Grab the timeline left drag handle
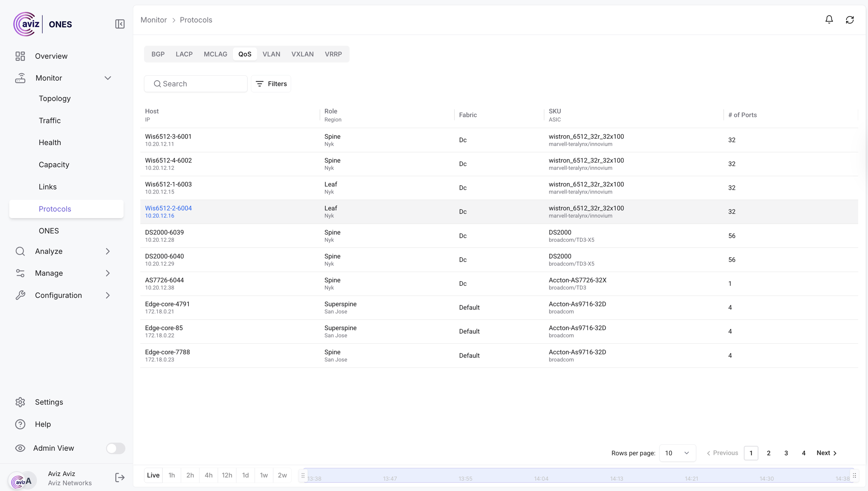Screen dimensions: 868x491 [x=303, y=476]
